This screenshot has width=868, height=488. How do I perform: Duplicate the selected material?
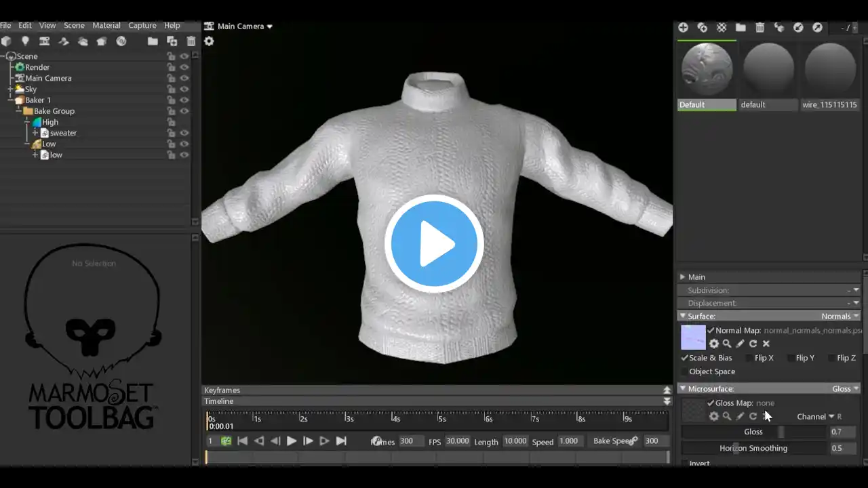point(703,28)
